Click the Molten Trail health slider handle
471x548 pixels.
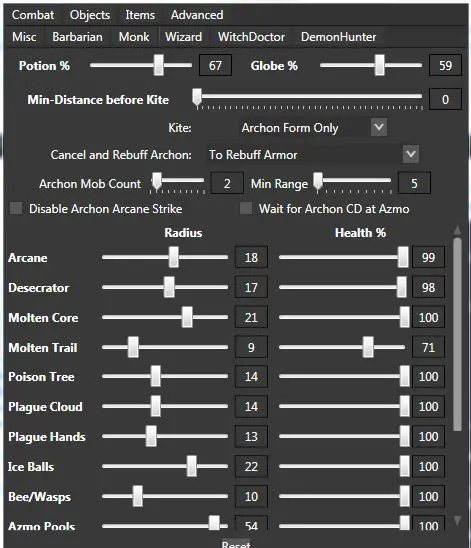[x=368, y=347]
